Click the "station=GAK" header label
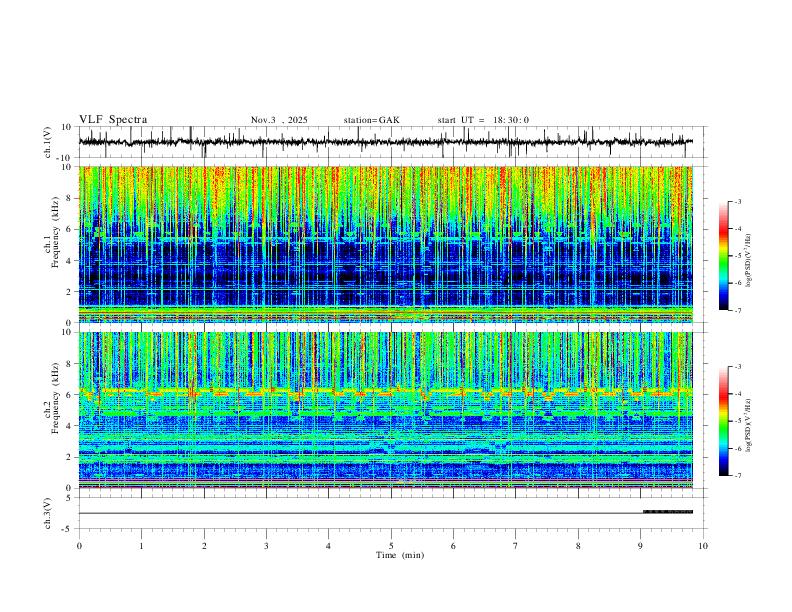Screen dimensions: 792x612 pos(371,120)
